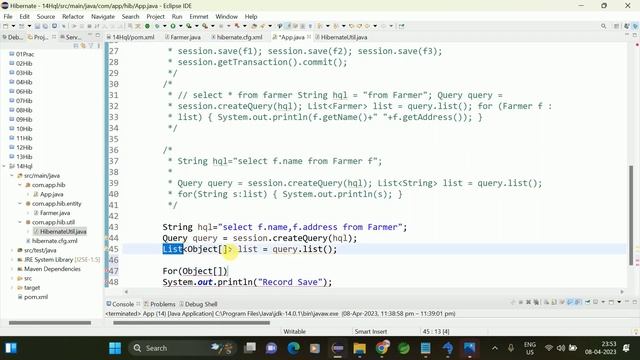
Task: Open the Run menu
Action: pyautogui.click(x=177, y=16)
